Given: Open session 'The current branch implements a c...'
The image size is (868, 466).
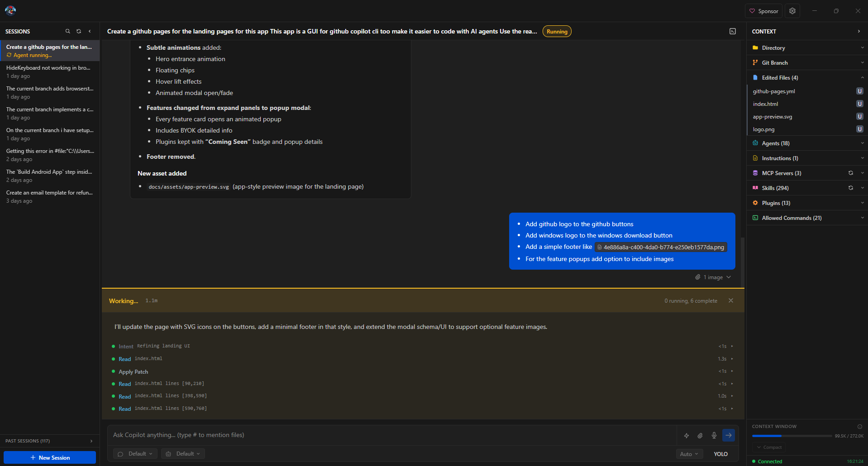Looking at the screenshot, I should click(x=50, y=113).
